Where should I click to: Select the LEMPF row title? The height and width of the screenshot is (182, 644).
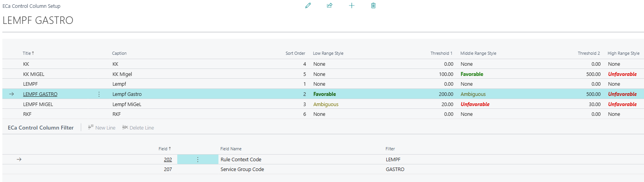30,84
